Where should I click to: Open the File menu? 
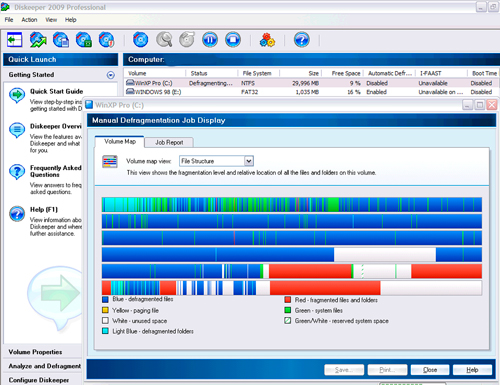[9, 20]
